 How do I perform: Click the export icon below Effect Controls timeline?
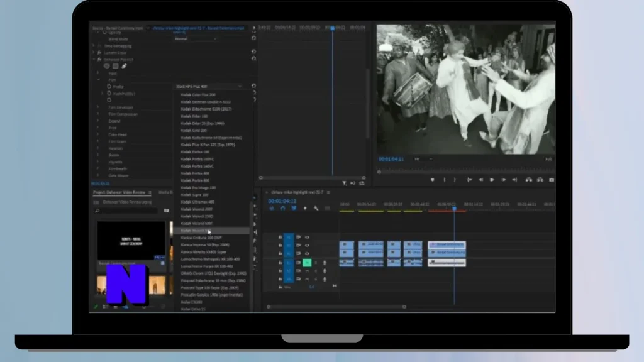point(362,183)
